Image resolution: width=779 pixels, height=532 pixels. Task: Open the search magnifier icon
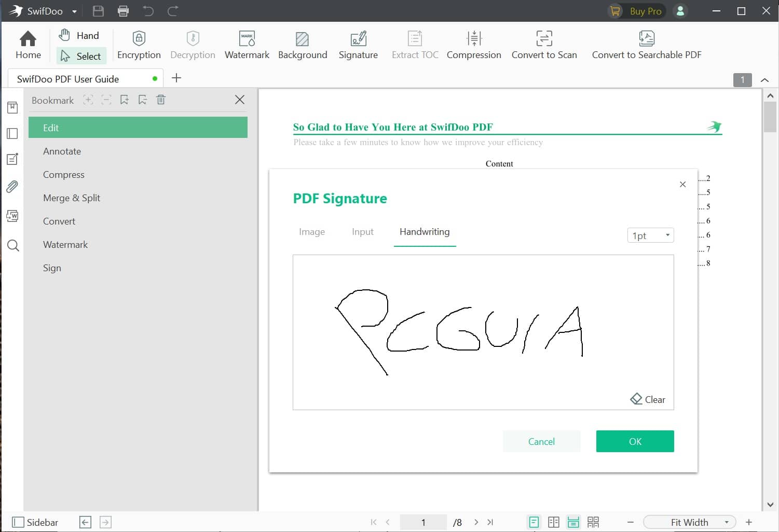pyautogui.click(x=13, y=246)
